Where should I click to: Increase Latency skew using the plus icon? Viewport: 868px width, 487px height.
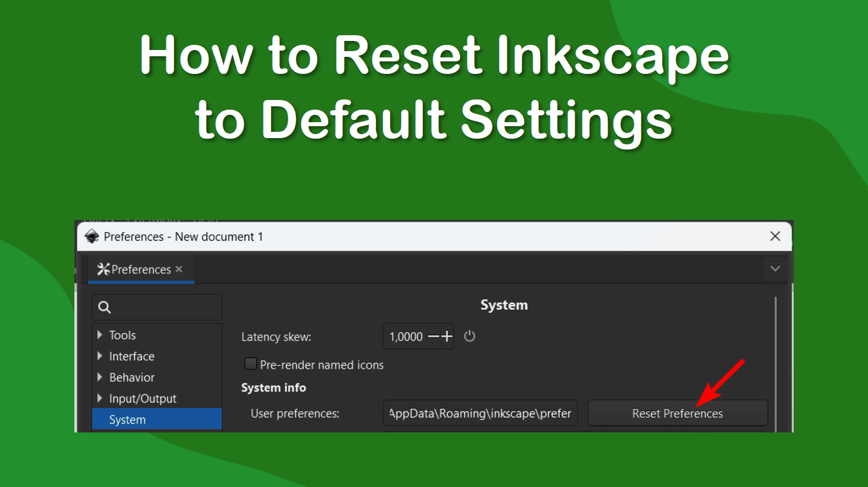[x=447, y=336]
